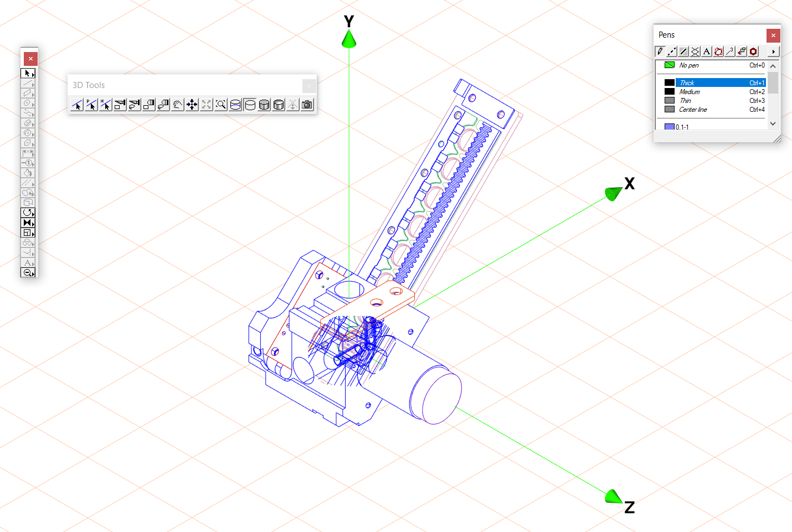Click red-framed shape icon in Pens panel
Image resolution: width=792 pixels, height=532 pixels.
coord(718,51)
